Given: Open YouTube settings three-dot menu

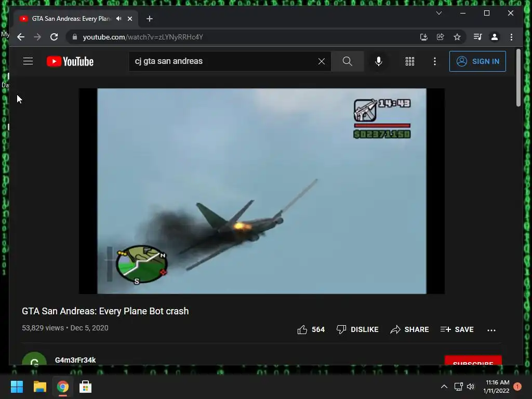Looking at the screenshot, I should (435, 61).
